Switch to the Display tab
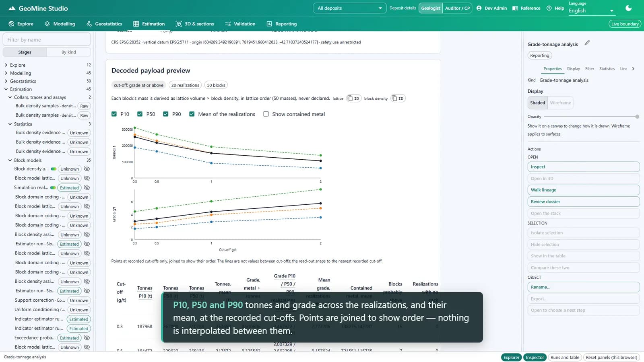This screenshot has height=362, width=644. coord(574,69)
